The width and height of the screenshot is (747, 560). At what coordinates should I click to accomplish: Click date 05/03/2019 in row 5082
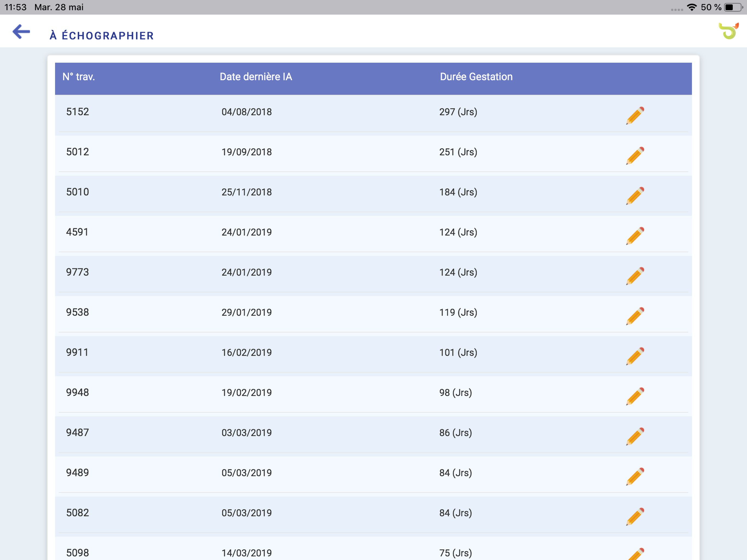(247, 513)
